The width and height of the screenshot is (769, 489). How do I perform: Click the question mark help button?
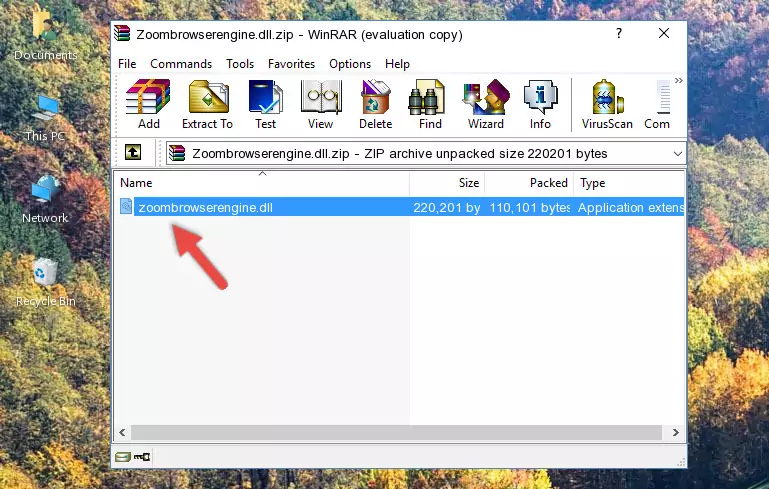coord(619,33)
